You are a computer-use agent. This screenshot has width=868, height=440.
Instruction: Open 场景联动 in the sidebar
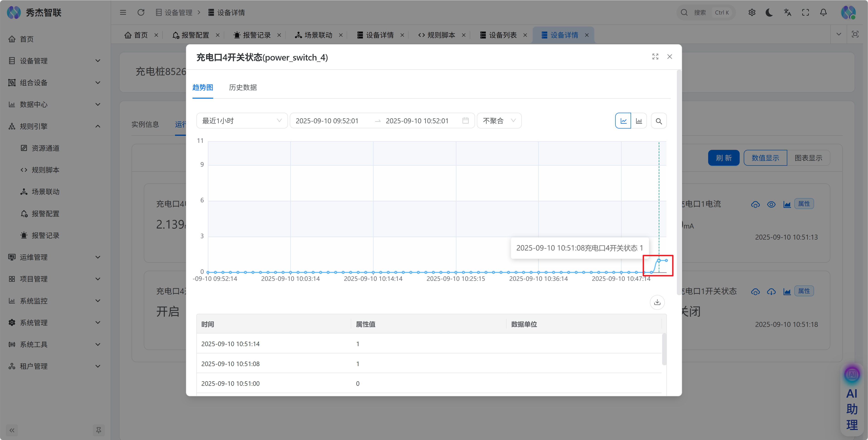(46, 192)
